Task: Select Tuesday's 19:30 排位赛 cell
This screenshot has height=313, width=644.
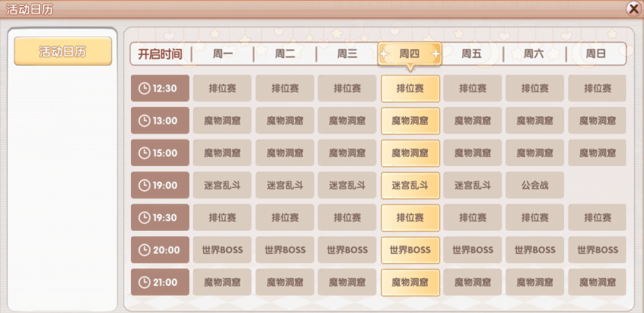Action: [x=285, y=217]
